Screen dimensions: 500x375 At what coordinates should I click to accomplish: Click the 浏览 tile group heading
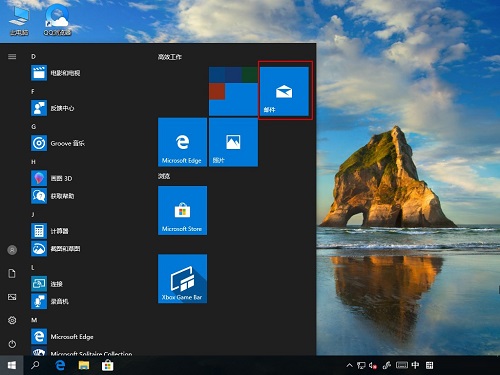point(164,176)
